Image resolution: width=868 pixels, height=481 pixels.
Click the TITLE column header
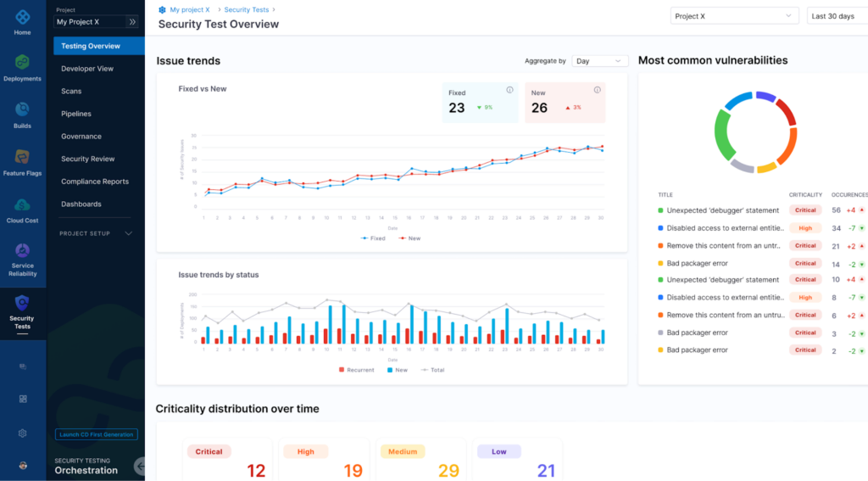(x=665, y=195)
